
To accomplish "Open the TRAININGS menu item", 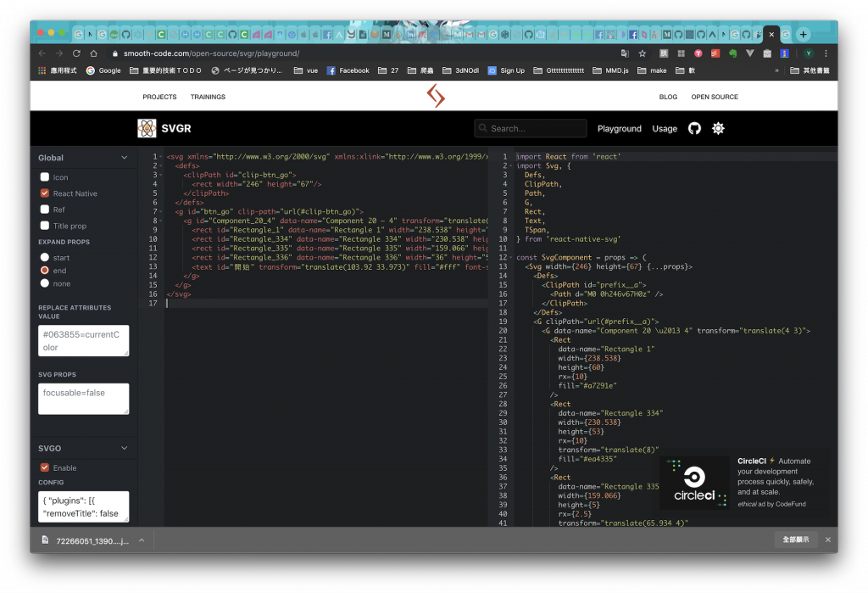I will click(208, 97).
